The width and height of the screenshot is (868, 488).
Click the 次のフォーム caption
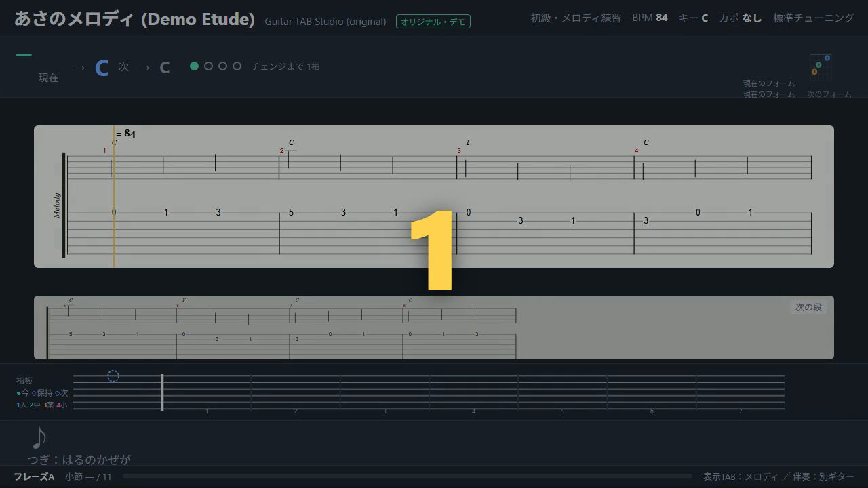click(829, 94)
